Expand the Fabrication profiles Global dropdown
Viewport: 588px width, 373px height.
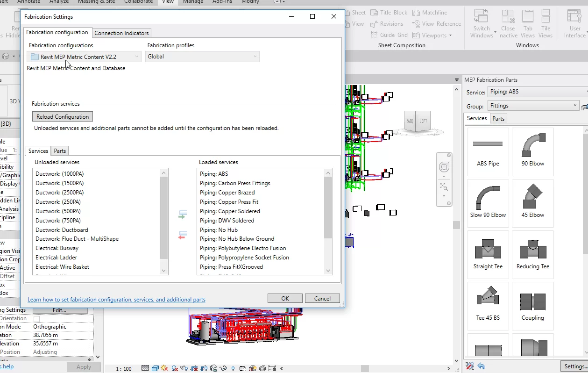click(x=202, y=57)
